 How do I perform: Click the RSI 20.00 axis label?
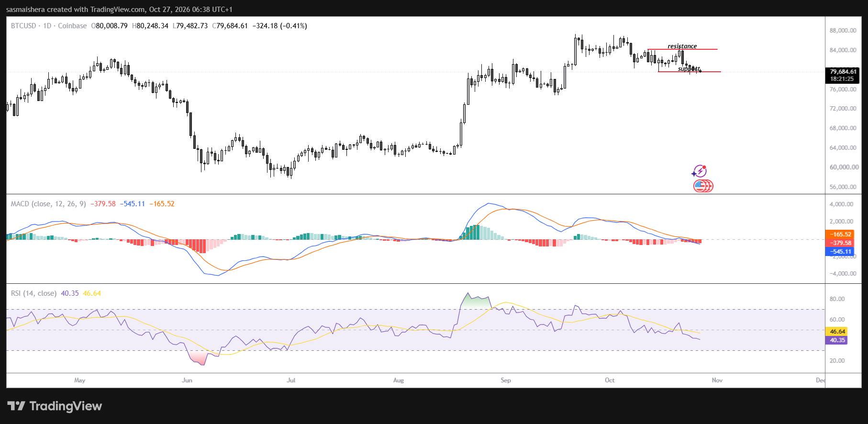837,361
